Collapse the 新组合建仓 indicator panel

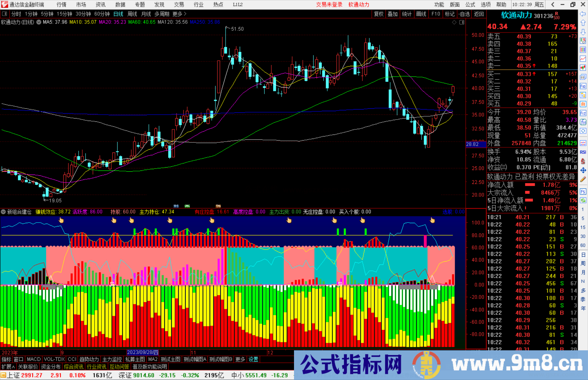[x=3, y=212]
